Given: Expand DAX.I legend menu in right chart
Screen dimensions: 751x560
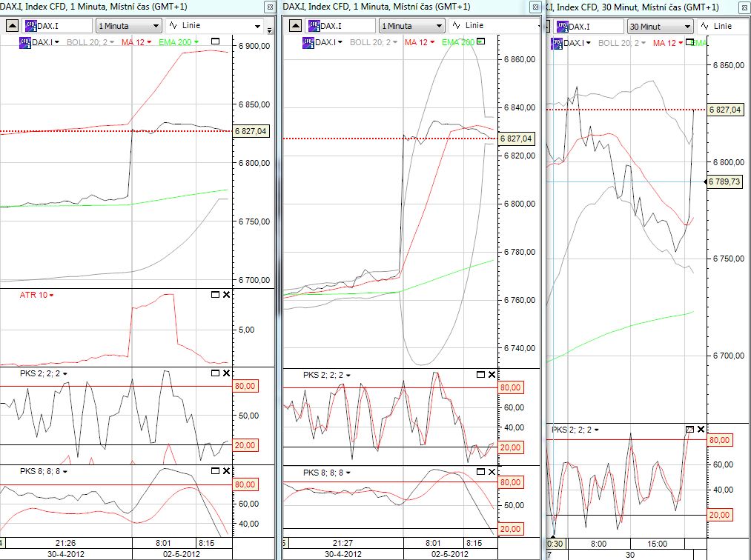Looking at the screenshot, I should [589, 43].
